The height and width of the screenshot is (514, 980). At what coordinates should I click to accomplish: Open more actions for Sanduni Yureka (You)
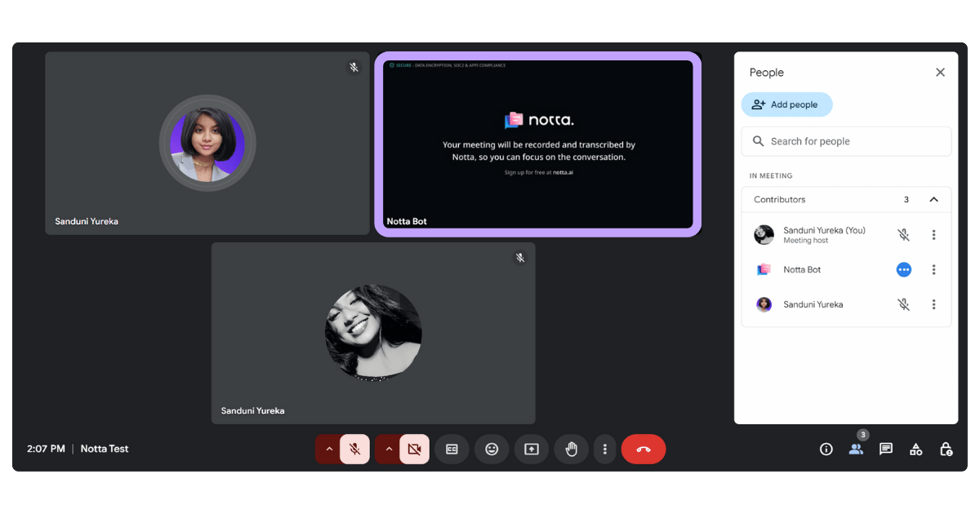(x=933, y=235)
